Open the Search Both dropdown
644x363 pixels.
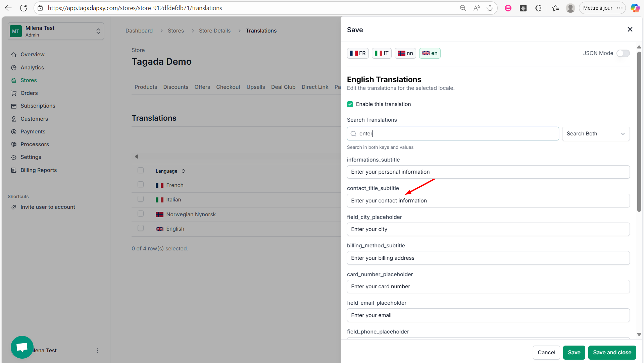point(596,134)
